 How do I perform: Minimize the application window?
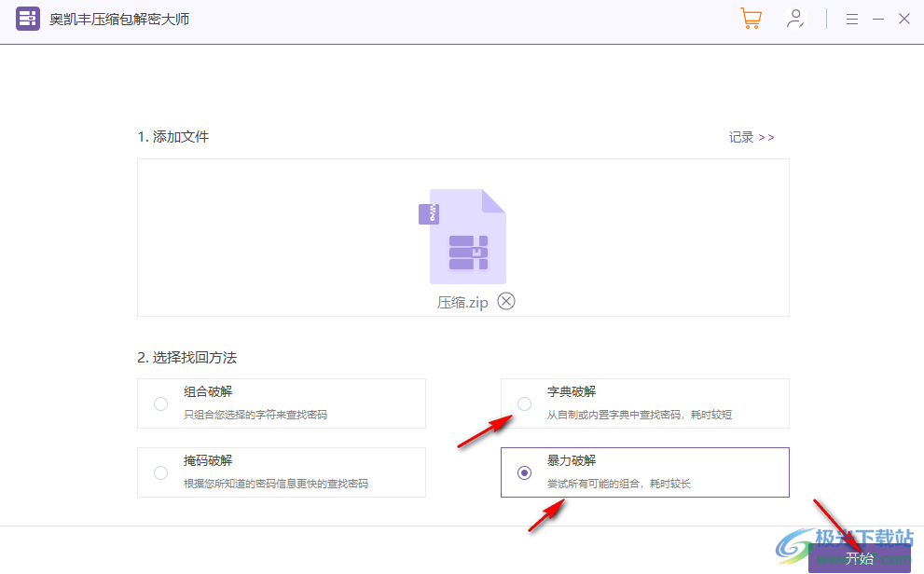[878, 20]
